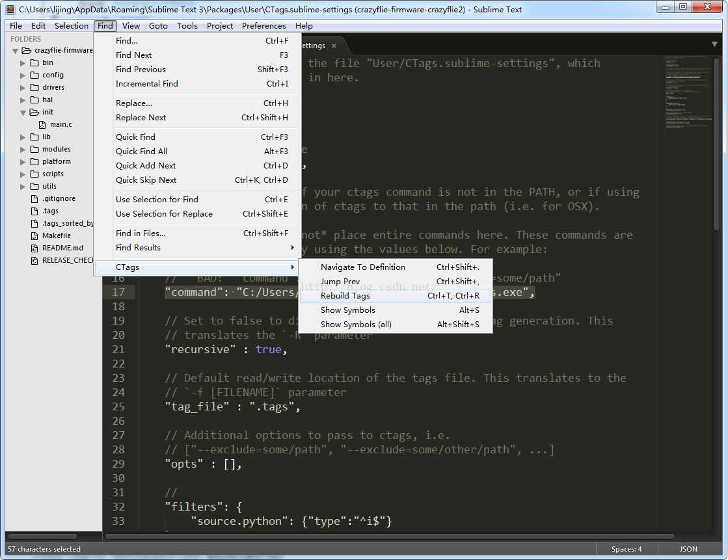Screen dimensions: 728x560
Task: Open the Find Results submenu
Action: pos(198,248)
